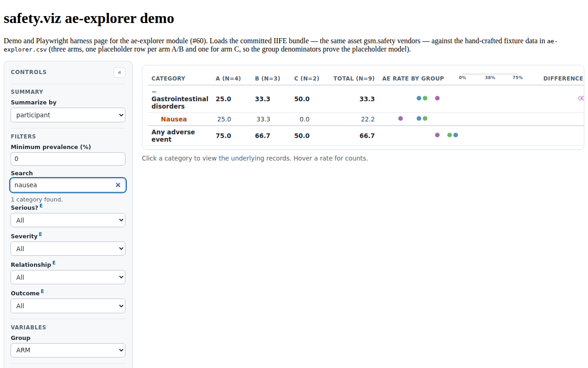Open the Summarize by dropdown

[68, 115]
